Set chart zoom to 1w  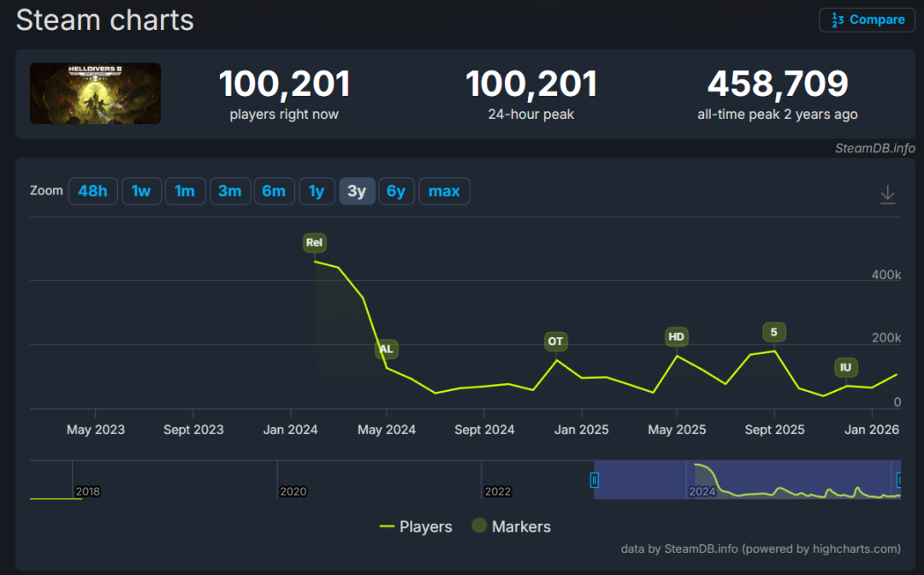point(141,192)
